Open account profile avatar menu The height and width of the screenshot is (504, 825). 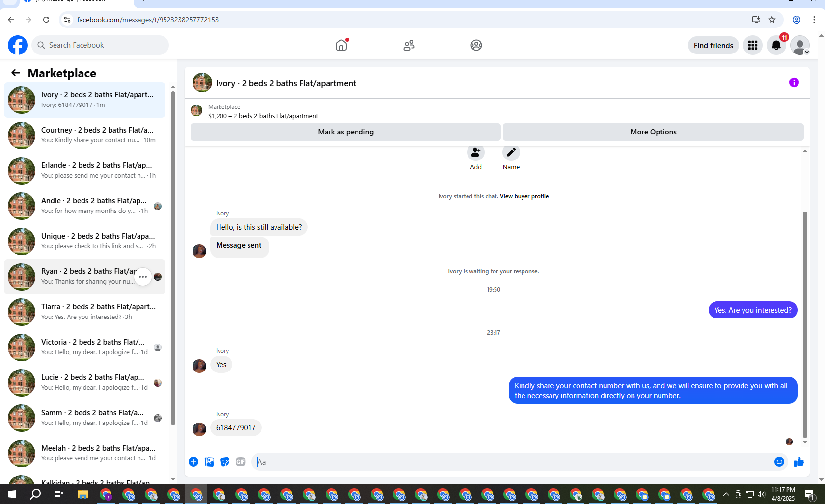[x=800, y=45]
